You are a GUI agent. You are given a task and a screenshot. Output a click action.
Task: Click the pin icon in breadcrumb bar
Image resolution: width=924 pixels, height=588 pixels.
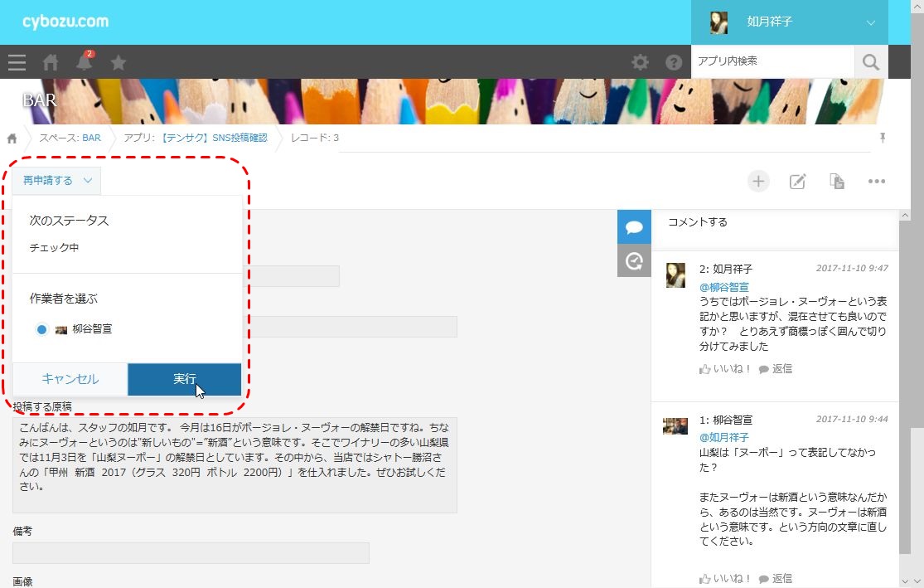883,138
